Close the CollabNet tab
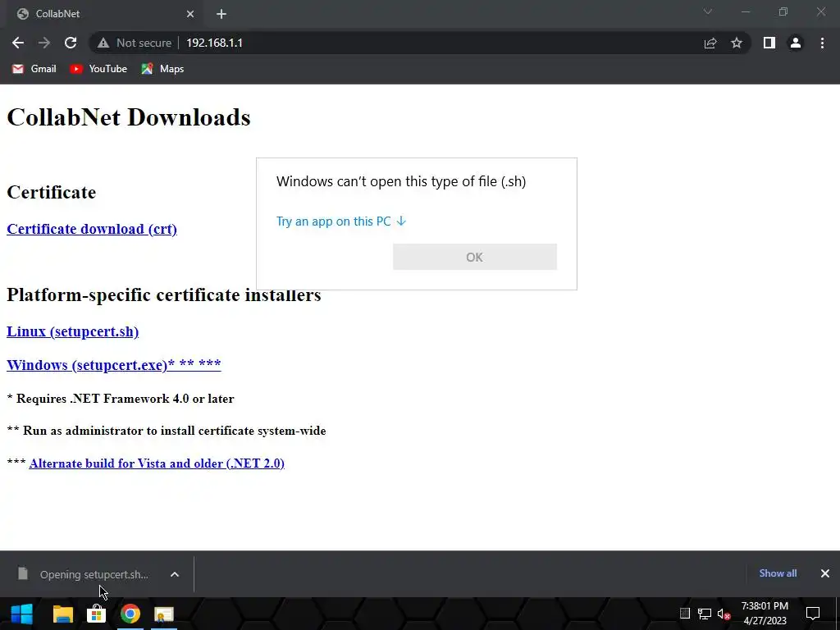The width and height of the screenshot is (840, 630). pyautogui.click(x=190, y=14)
